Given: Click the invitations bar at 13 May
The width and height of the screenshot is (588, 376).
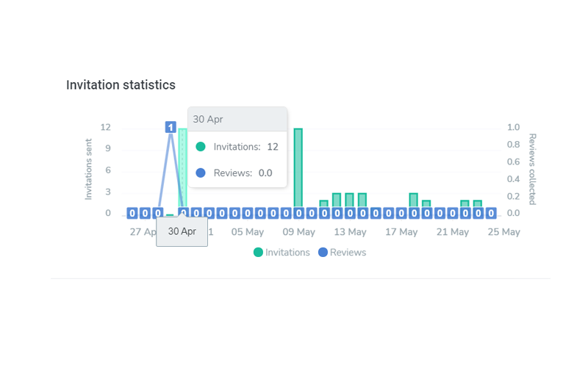Looking at the screenshot, I should click(x=349, y=200).
